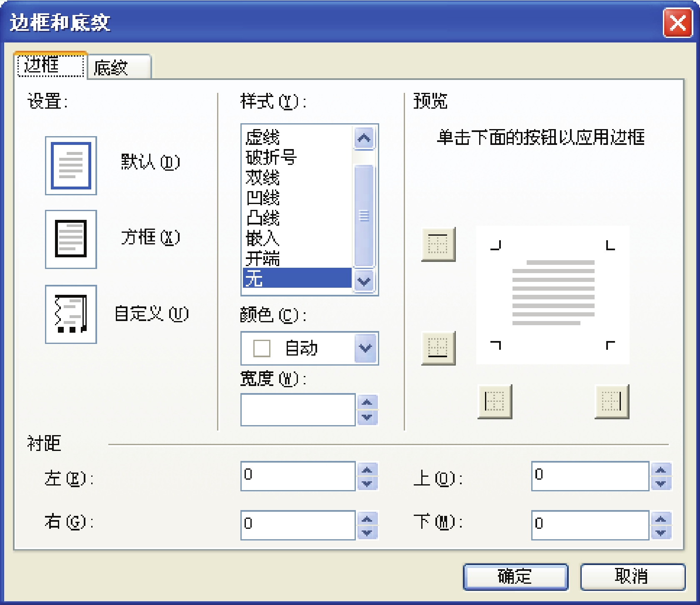Click the 自动 color swatch box
Viewport: 700px width, 605px height.
[x=262, y=348]
